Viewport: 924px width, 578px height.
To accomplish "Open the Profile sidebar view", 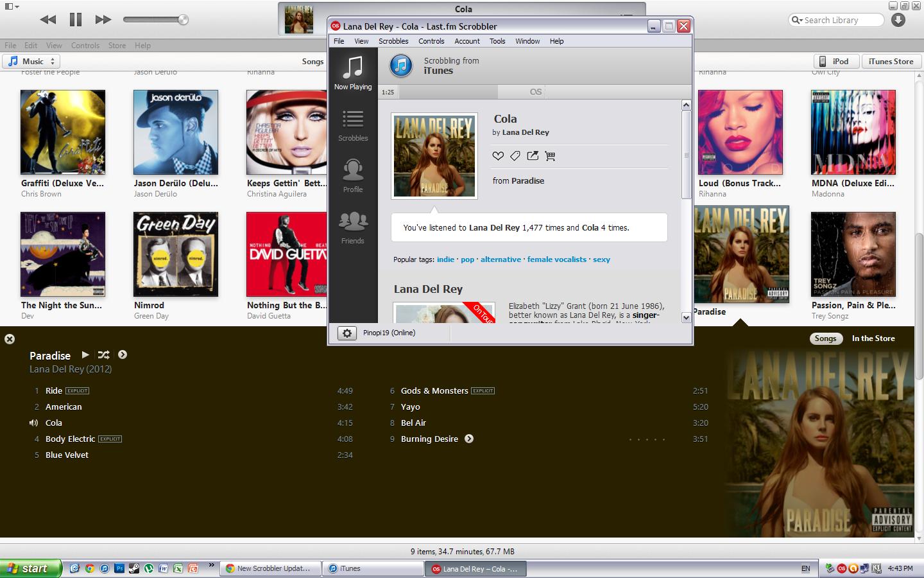I will pos(353,176).
